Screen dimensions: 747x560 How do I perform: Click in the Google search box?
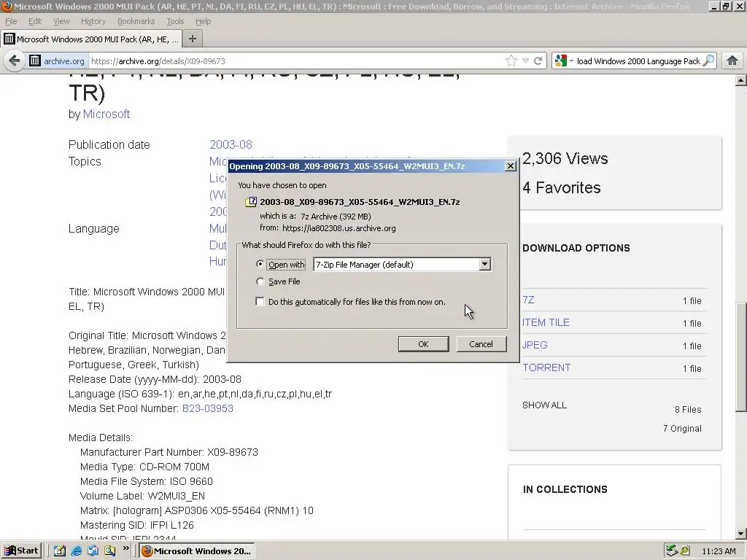(638, 61)
